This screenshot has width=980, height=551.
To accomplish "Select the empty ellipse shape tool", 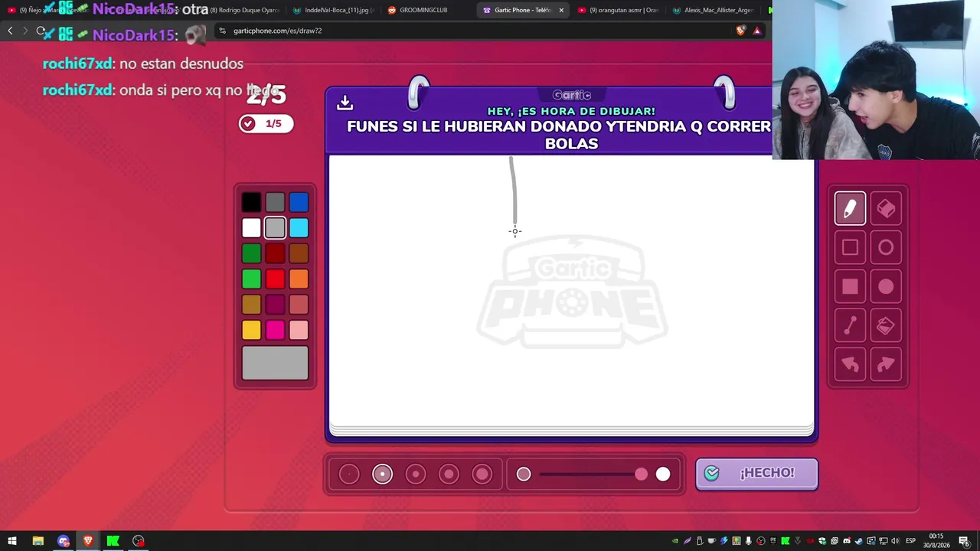I will click(x=886, y=247).
